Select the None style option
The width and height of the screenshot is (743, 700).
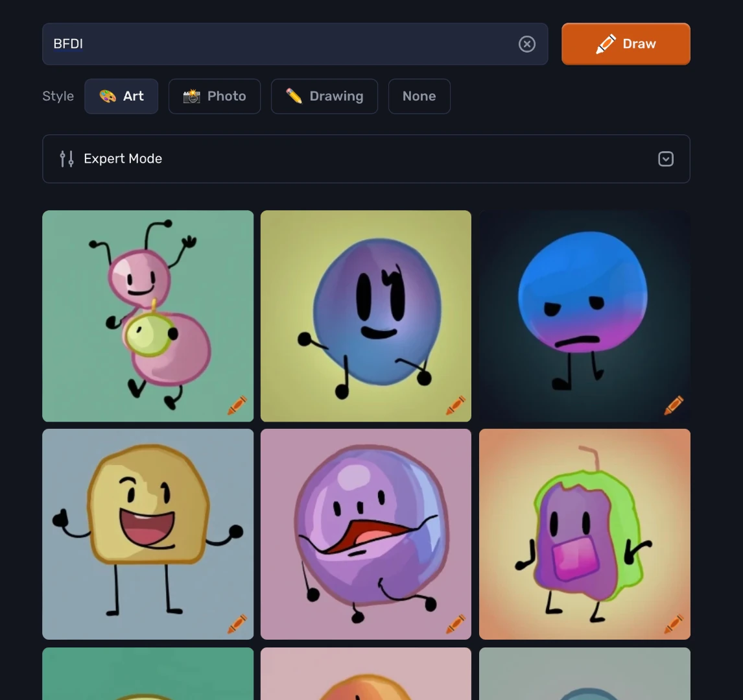click(419, 96)
